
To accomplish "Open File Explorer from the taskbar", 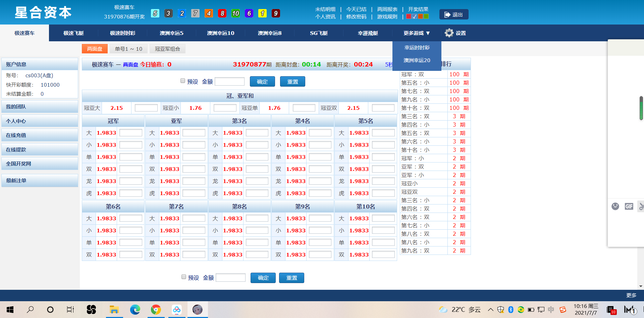I will 114,309.
